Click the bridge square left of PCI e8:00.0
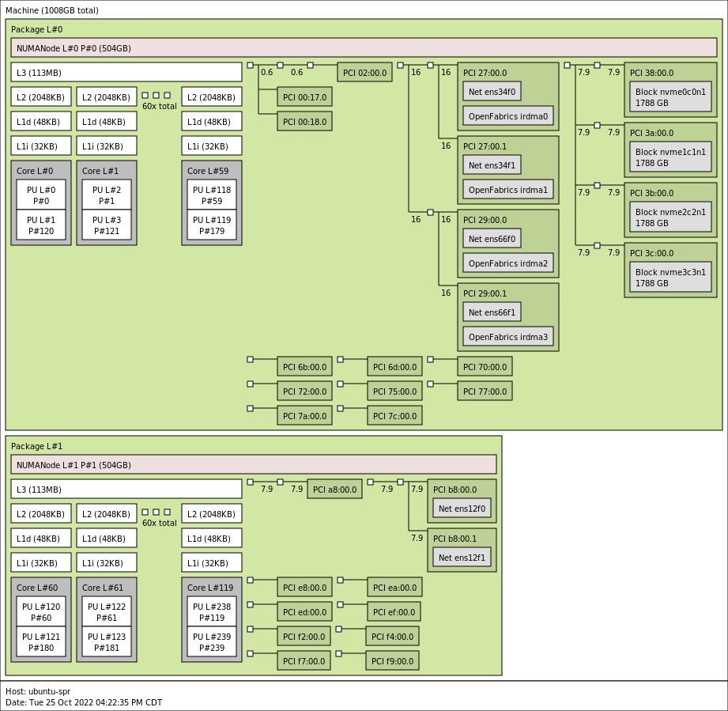The height and width of the screenshot is (711, 728). (251, 580)
